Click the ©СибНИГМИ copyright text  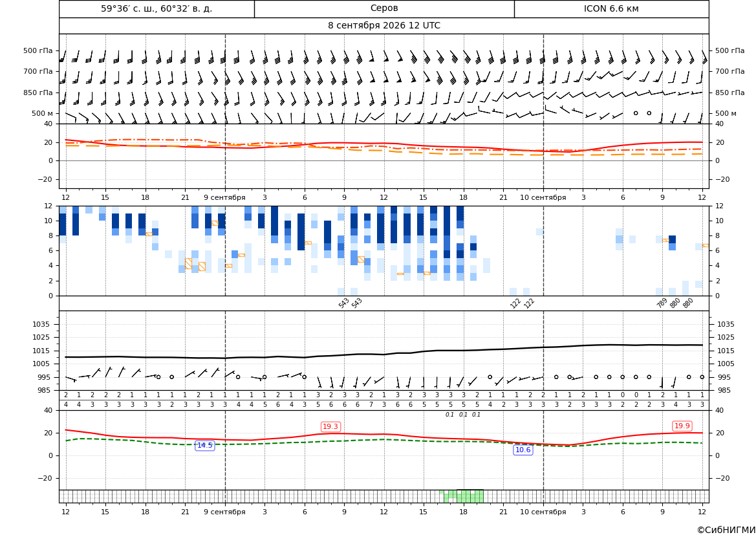pyautogui.click(x=726, y=530)
